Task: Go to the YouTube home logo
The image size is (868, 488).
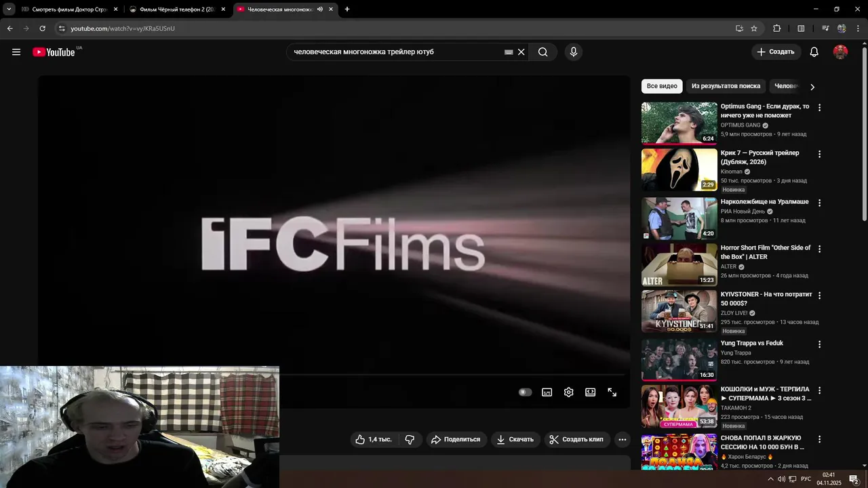Action: [x=54, y=52]
